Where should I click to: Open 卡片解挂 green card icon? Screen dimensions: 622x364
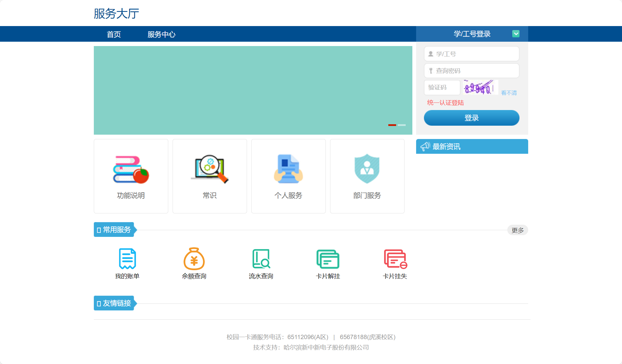click(328, 259)
